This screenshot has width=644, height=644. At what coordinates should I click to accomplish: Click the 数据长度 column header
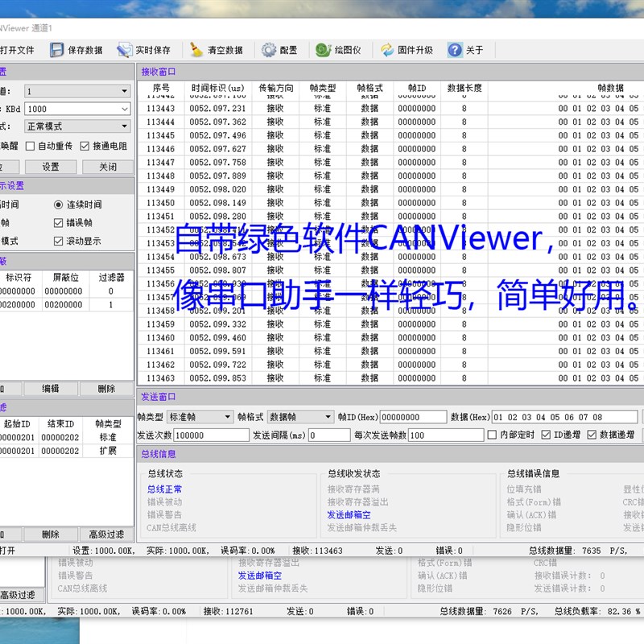(464, 88)
